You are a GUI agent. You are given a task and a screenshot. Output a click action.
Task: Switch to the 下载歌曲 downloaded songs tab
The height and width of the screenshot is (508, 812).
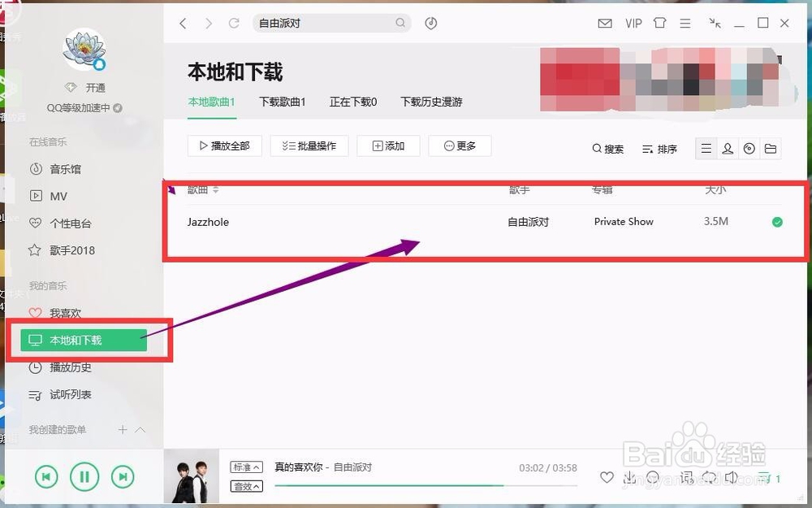[282, 102]
